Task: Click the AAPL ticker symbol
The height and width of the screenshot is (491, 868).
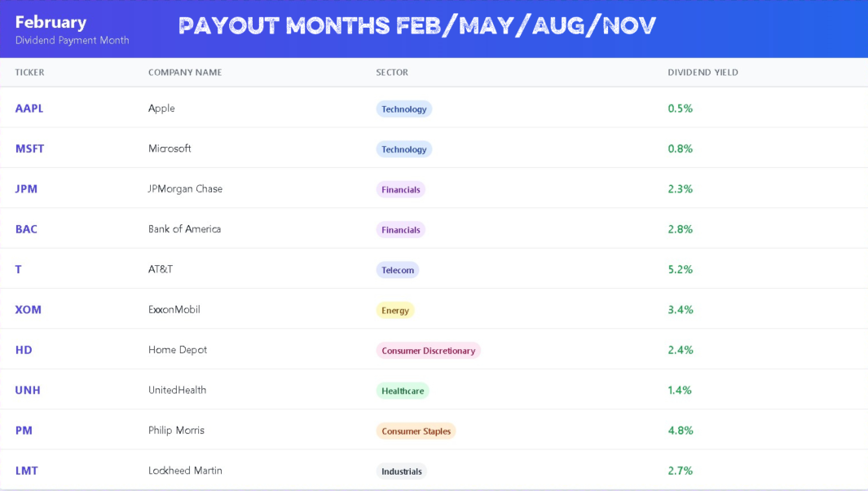Action: click(x=29, y=108)
